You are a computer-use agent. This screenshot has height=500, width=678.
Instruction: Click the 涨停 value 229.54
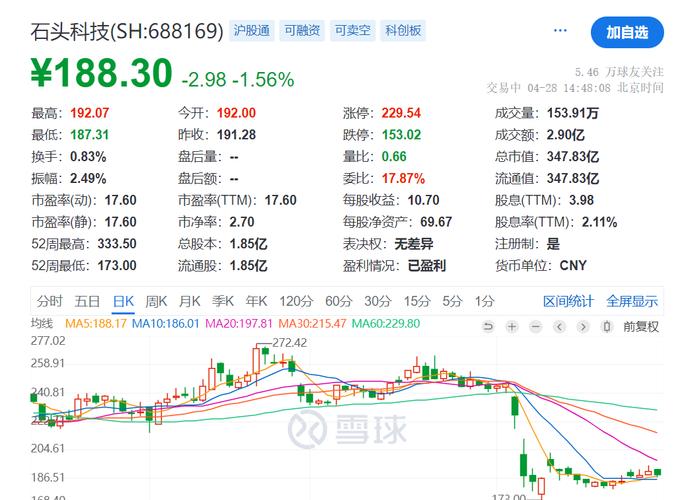(x=401, y=113)
